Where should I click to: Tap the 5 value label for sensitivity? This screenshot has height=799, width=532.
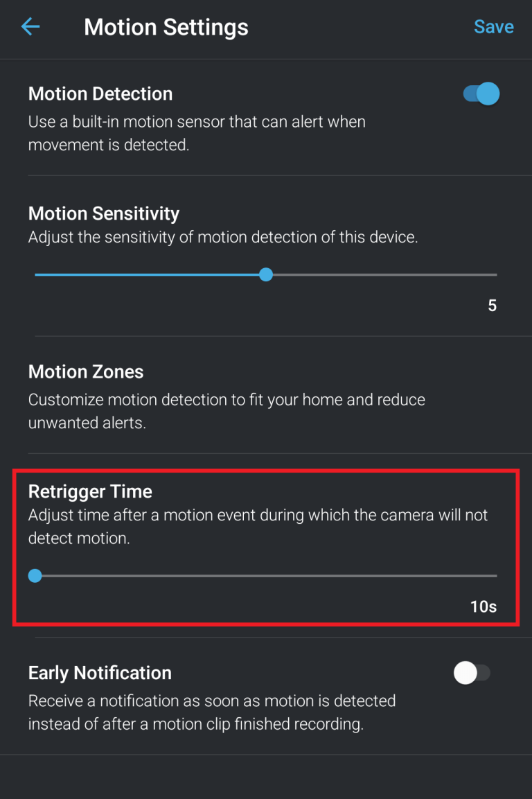(492, 306)
